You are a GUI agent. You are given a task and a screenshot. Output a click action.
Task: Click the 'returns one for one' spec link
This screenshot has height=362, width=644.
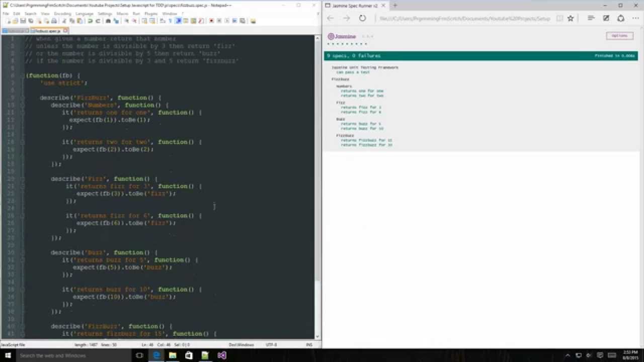click(362, 91)
